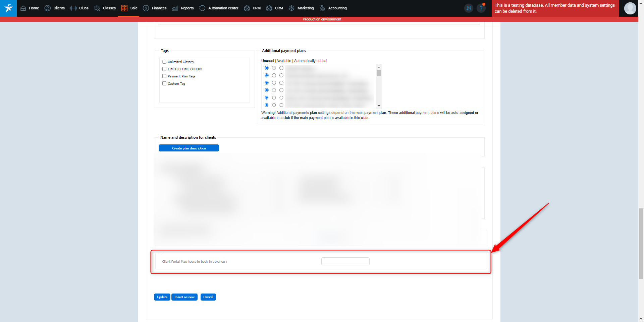Click the Create plan description button

click(x=189, y=148)
